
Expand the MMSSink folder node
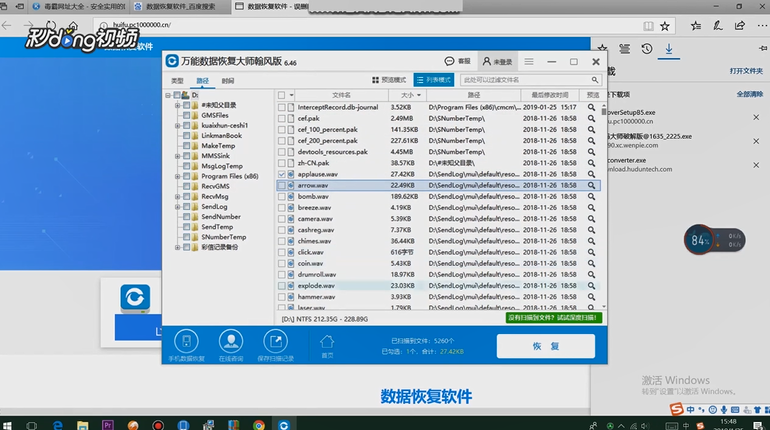(x=178, y=156)
